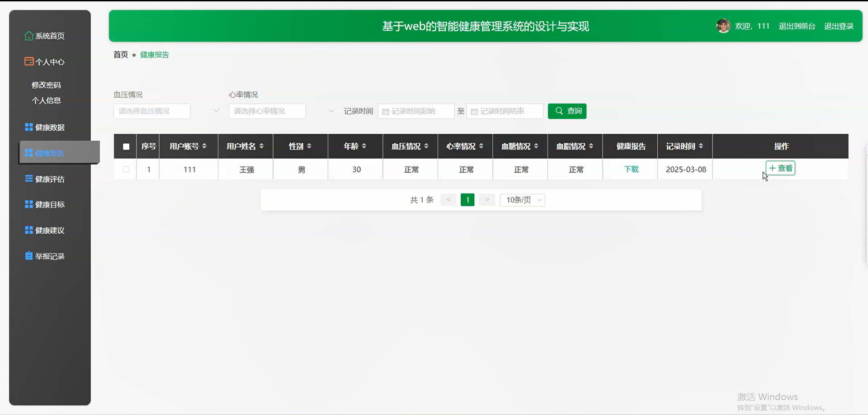Click the user avatar in top bar
The height and width of the screenshot is (415, 868).
(723, 26)
